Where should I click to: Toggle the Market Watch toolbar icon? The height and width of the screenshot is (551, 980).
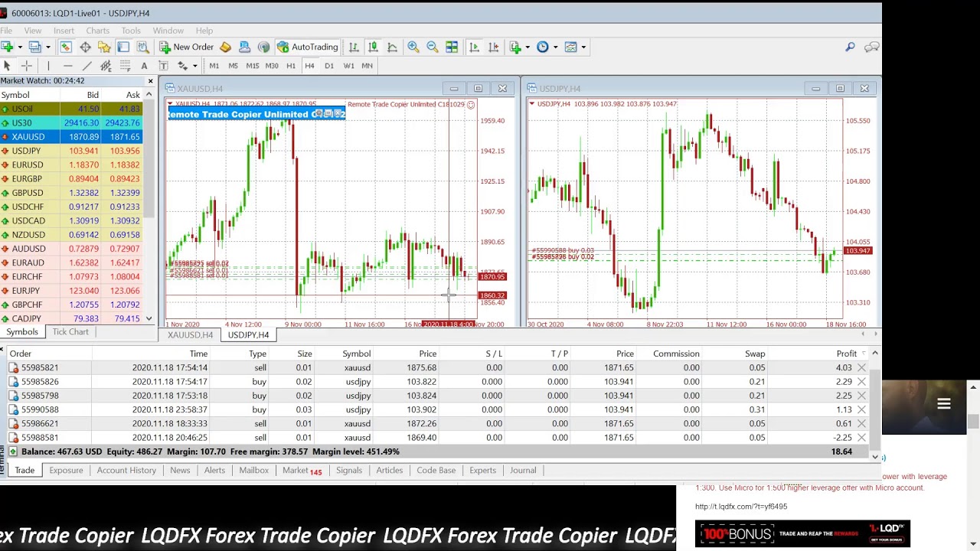tap(66, 47)
